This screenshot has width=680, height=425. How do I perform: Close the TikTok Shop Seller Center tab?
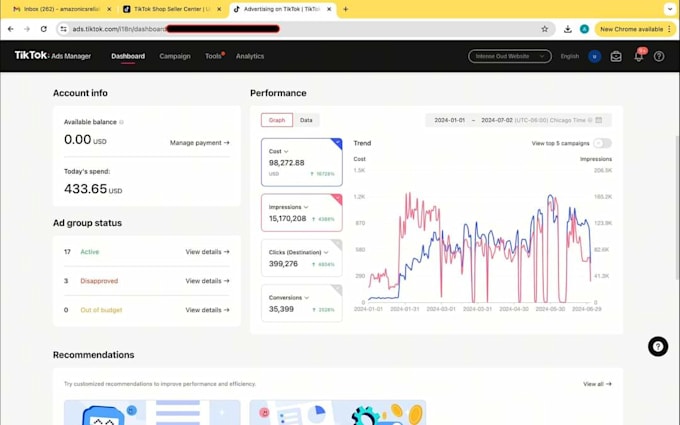[219, 9]
